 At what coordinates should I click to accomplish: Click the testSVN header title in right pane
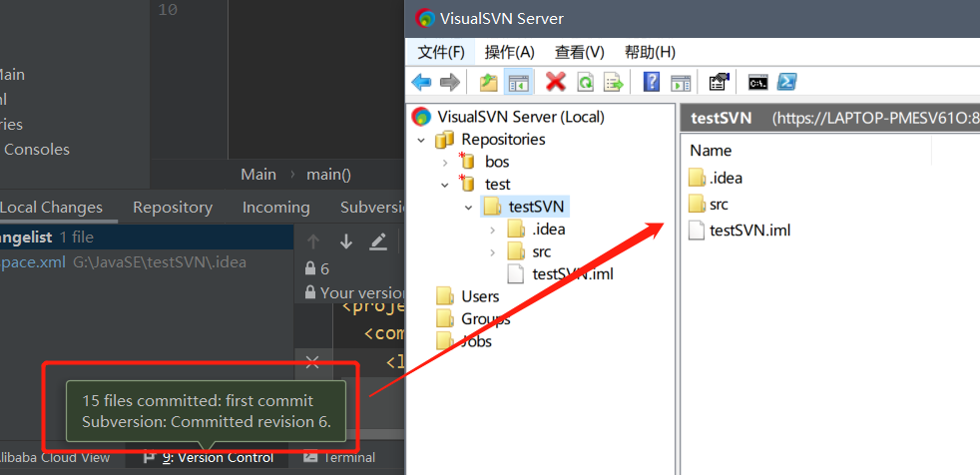722,118
